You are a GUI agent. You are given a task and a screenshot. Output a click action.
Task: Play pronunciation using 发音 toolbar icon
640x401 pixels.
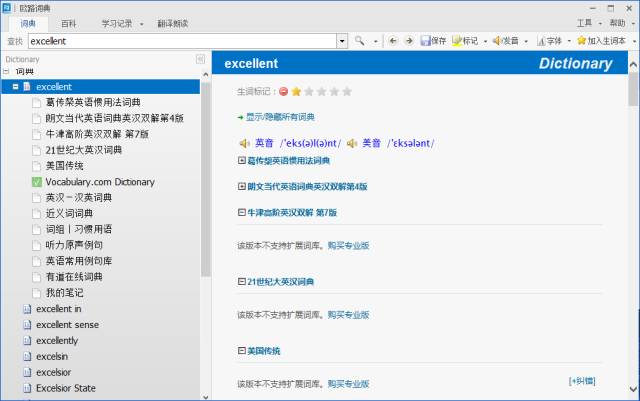(497, 41)
